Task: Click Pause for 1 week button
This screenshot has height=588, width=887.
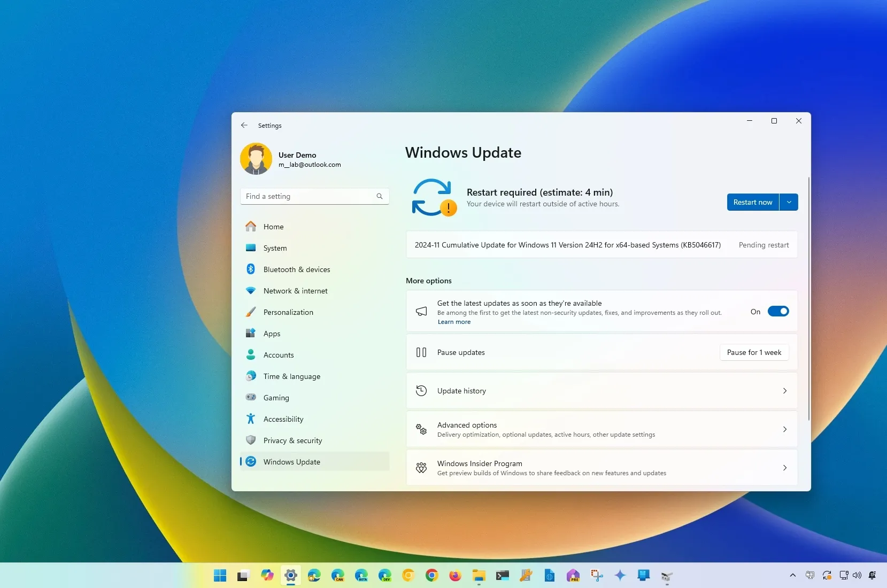Action: coord(754,352)
